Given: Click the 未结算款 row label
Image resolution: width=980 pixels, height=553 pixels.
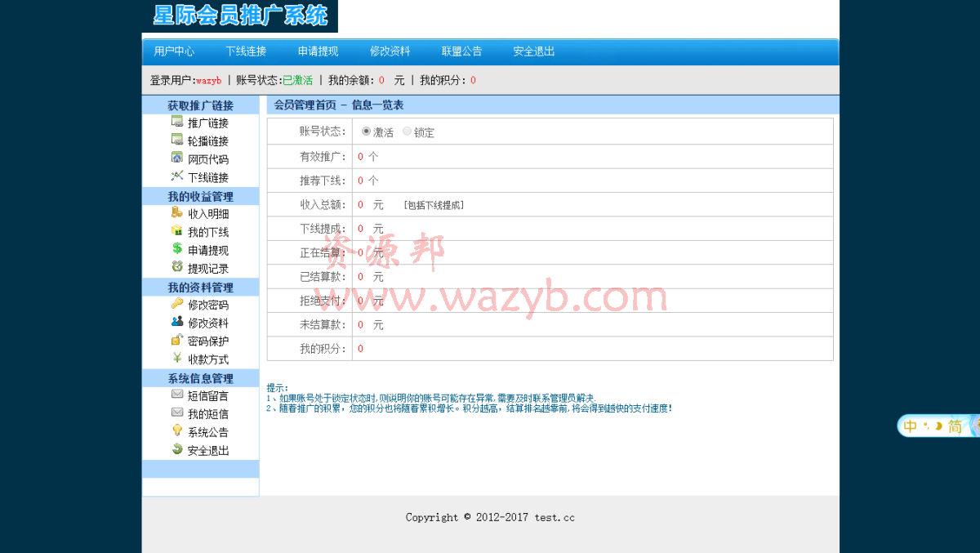Looking at the screenshot, I should point(322,324).
